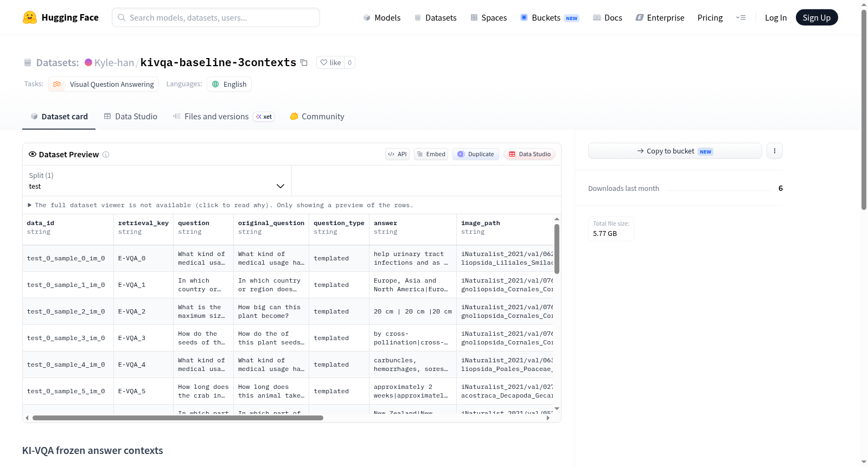This screenshot has height=467, width=868.
Task: Click the red Data Studio button
Action: pos(529,154)
